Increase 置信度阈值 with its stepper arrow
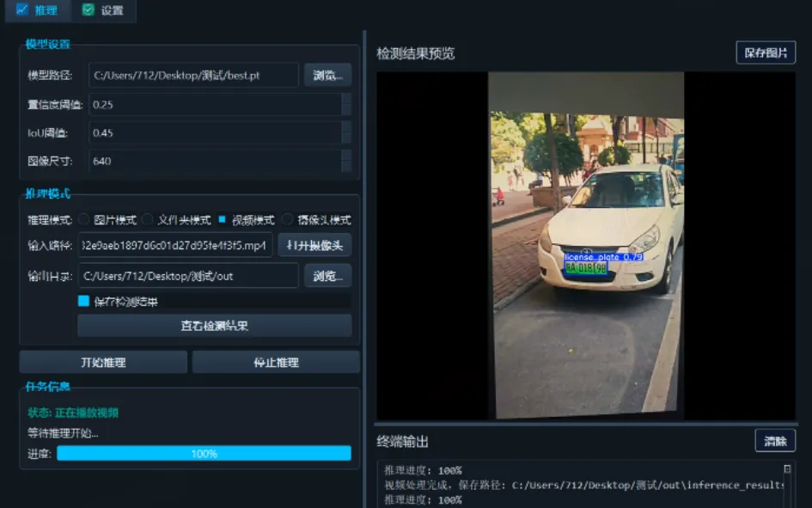Image resolution: width=812 pixels, height=508 pixels. point(347,101)
